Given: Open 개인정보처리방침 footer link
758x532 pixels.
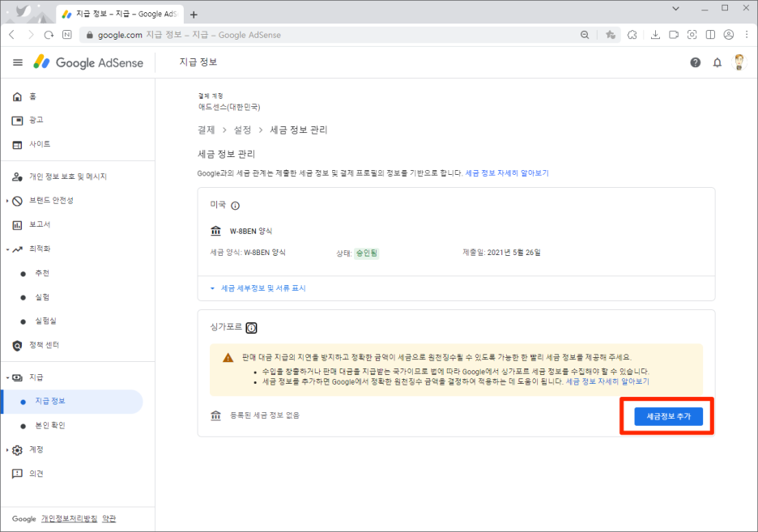Looking at the screenshot, I should pos(69,518).
